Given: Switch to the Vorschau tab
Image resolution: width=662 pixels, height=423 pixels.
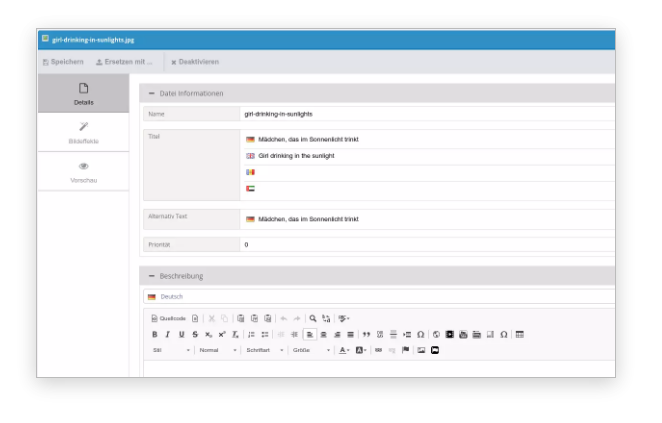Looking at the screenshot, I should (84, 171).
